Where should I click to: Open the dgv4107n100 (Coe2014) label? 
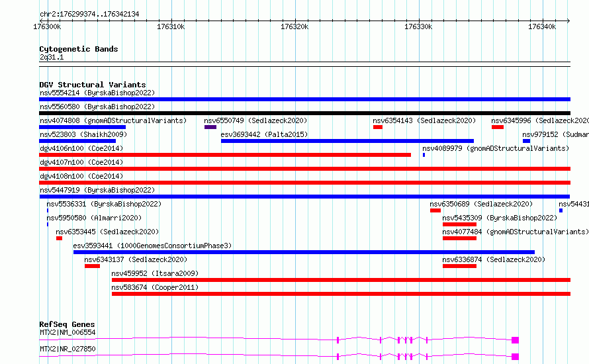[x=81, y=162]
